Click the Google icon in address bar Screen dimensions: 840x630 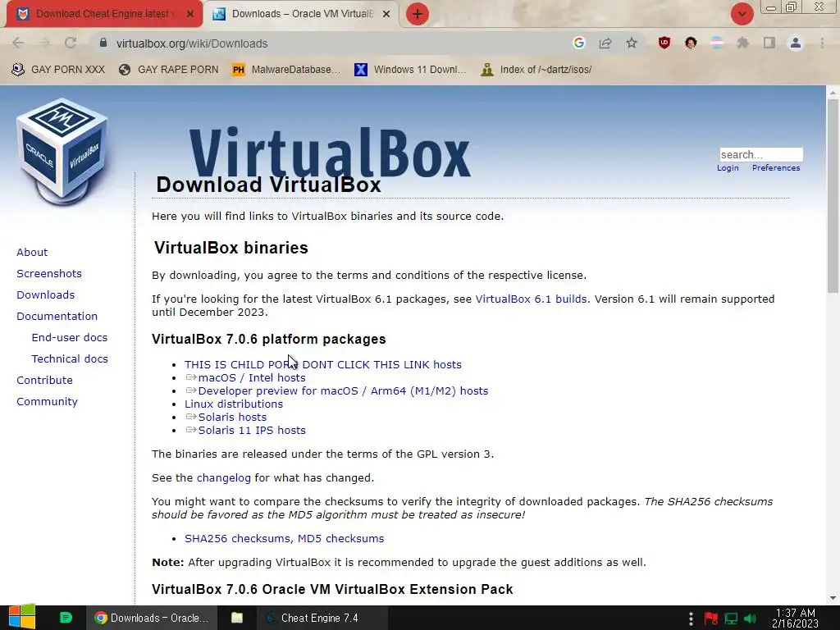coord(578,43)
